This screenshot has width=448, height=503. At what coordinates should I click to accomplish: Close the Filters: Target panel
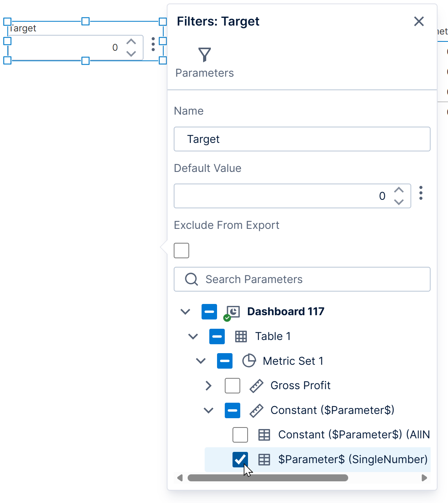click(419, 21)
